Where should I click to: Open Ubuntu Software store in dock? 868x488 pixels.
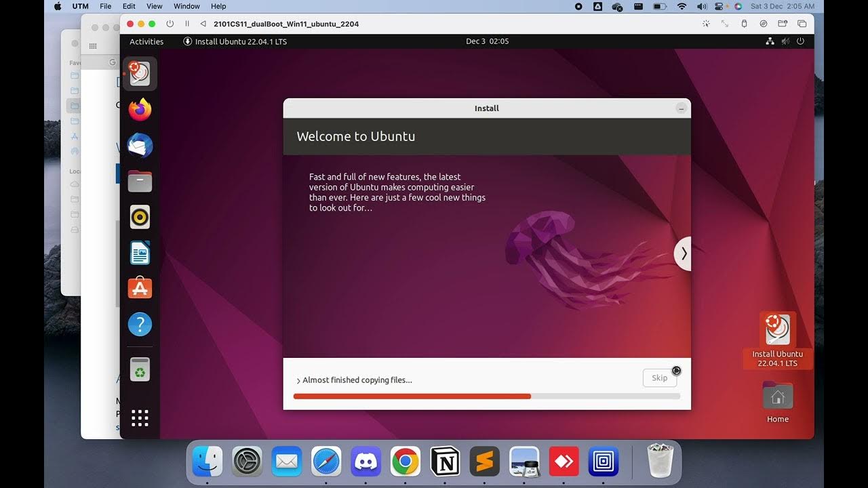pyautogui.click(x=140, y=289)
